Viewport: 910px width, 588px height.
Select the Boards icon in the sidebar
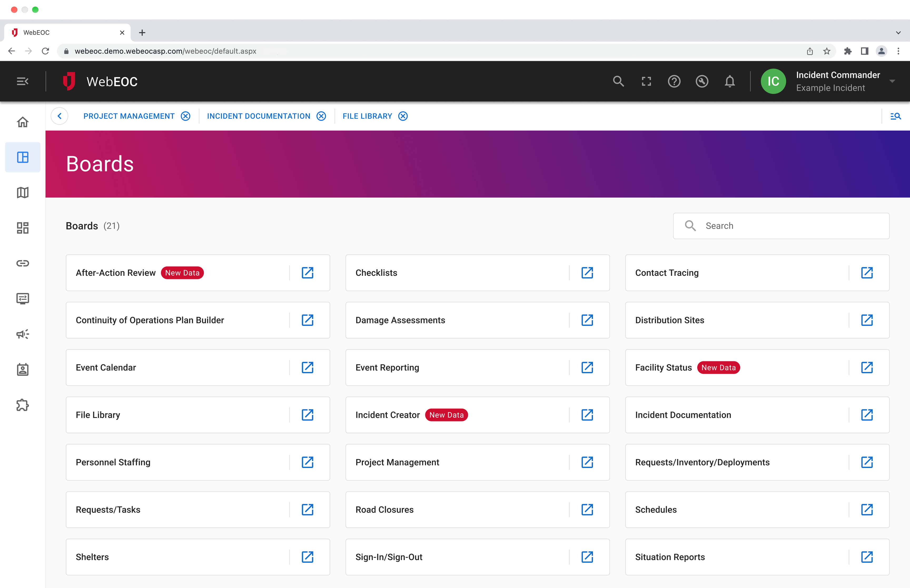23,157
